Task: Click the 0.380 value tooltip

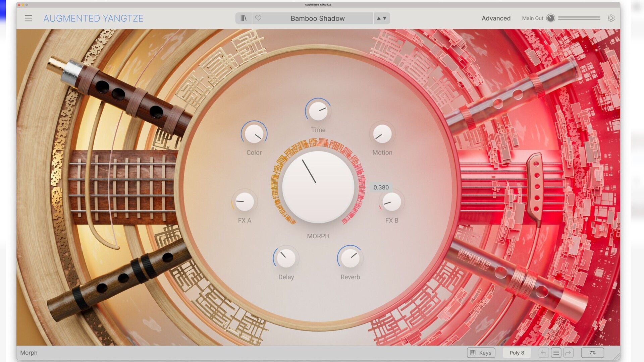Action: [x=381, y=187]
